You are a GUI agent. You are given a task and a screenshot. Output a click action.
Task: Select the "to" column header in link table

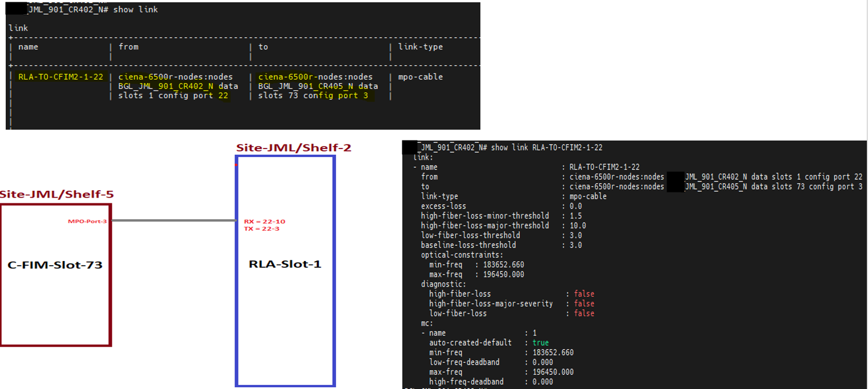pyautogui.click(x=263, y=47)
